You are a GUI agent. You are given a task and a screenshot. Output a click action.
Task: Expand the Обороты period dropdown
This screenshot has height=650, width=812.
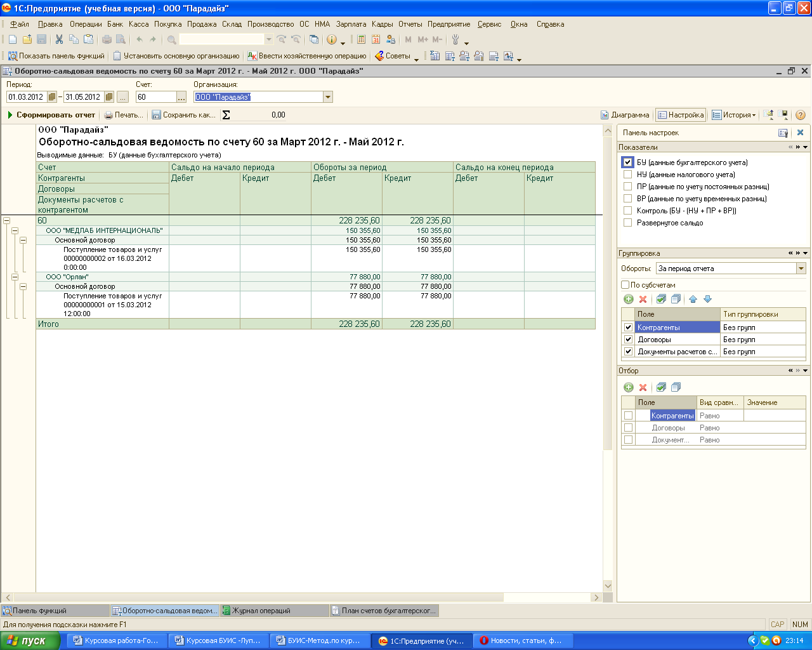[x=801, y=269]
